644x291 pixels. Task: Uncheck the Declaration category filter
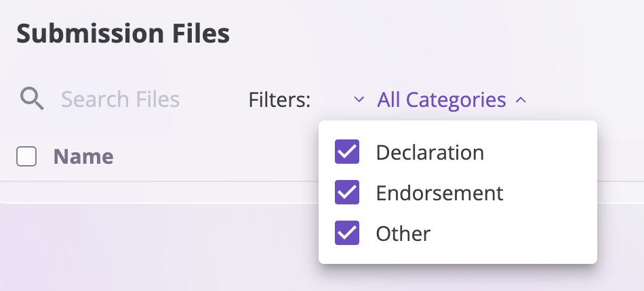coord(347,152)
